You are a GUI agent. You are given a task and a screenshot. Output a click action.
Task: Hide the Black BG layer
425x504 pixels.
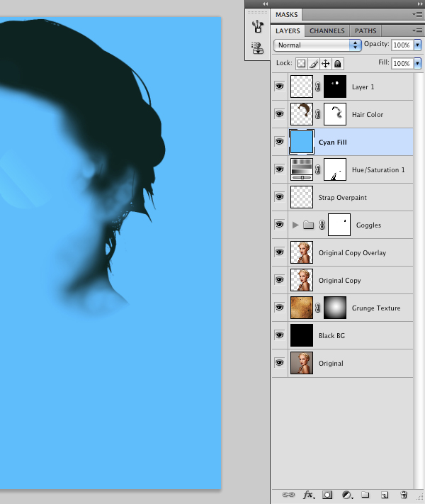(280, 335)
